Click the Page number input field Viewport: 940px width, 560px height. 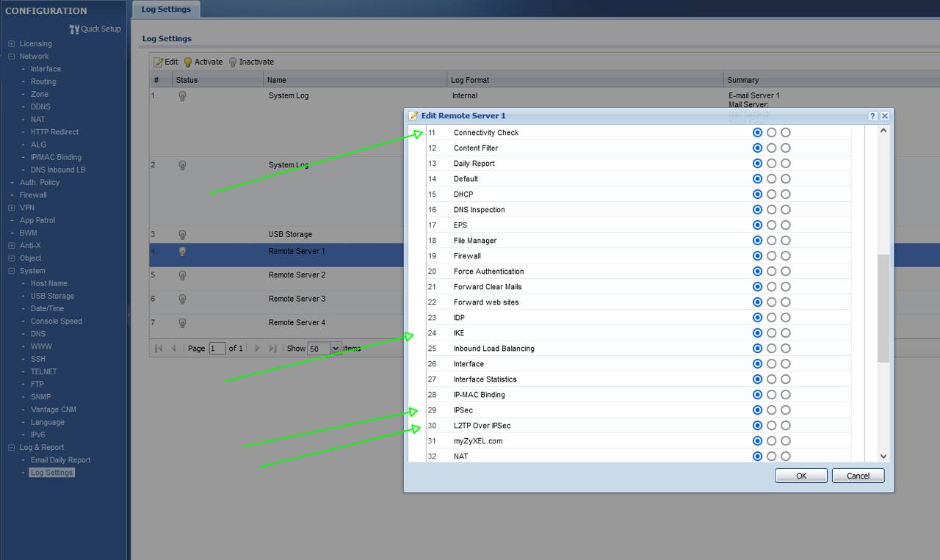click(x=217, y=349)
